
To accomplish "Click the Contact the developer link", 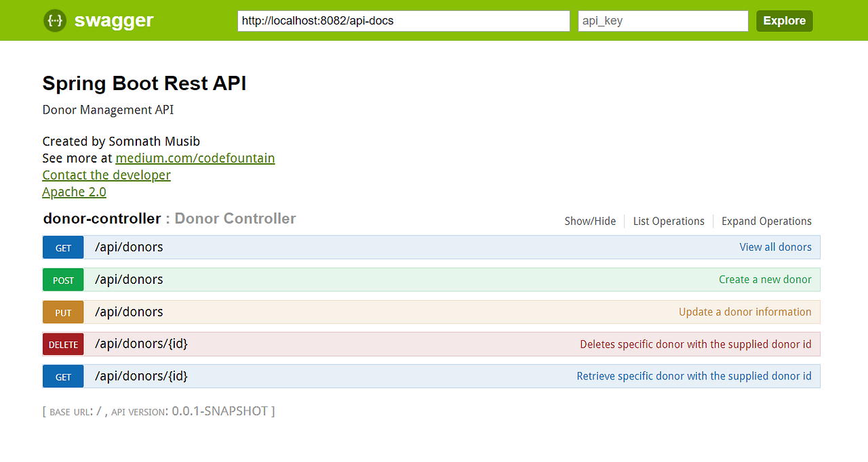I will coord(106,175).
